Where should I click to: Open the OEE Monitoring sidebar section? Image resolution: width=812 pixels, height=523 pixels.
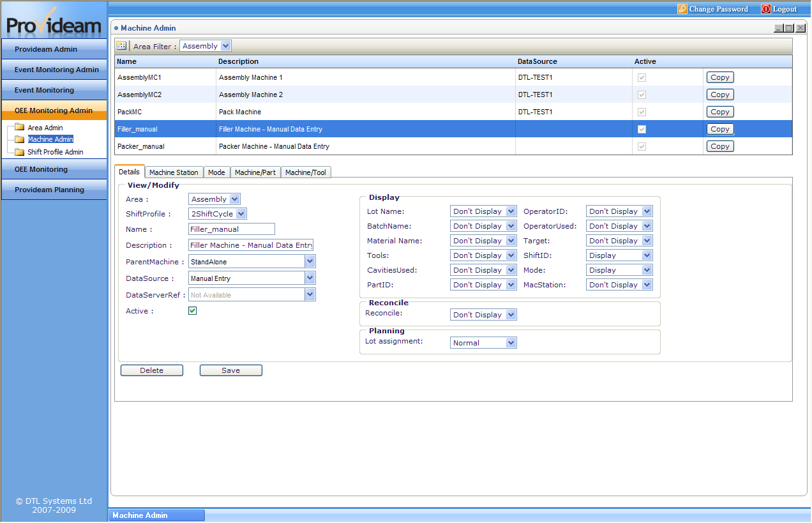pyautogui.click(x=54, y=169)
